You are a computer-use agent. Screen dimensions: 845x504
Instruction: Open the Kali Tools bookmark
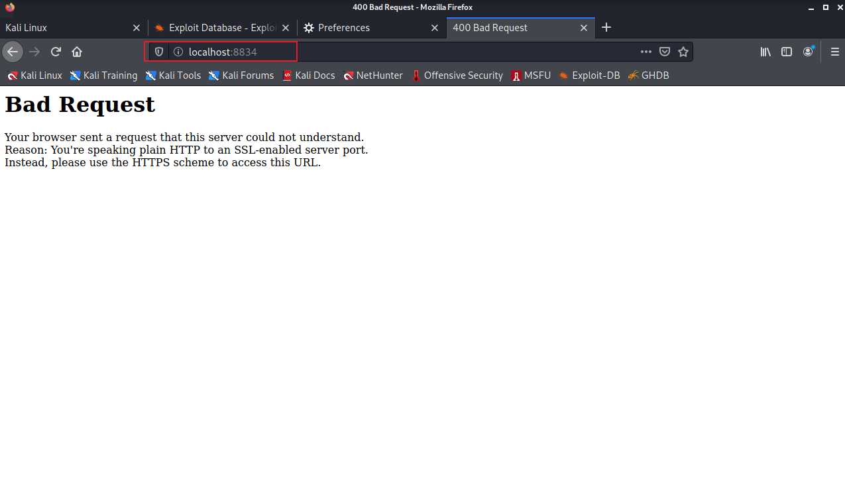173,76
